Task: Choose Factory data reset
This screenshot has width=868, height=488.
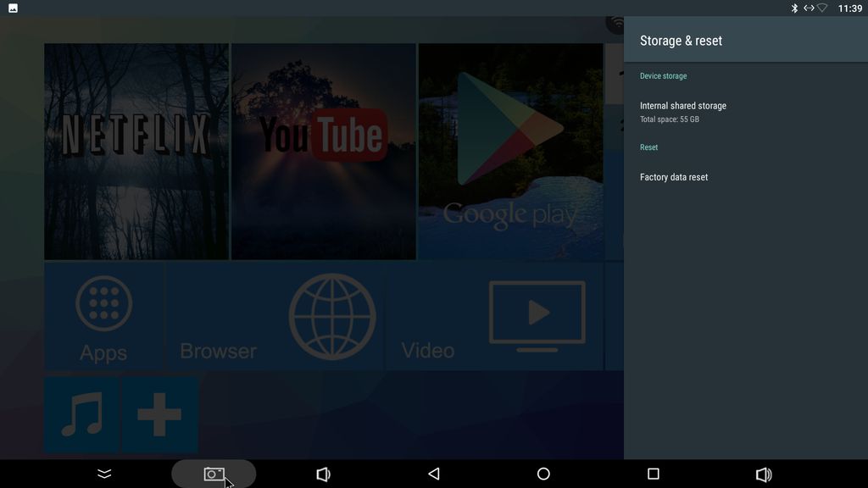Action: point(674,177)
